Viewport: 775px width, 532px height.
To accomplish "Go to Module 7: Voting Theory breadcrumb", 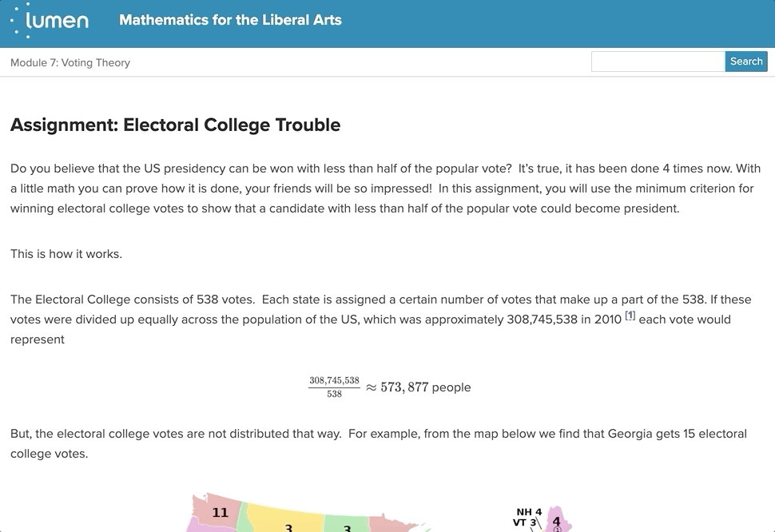I will pos(70,62).
